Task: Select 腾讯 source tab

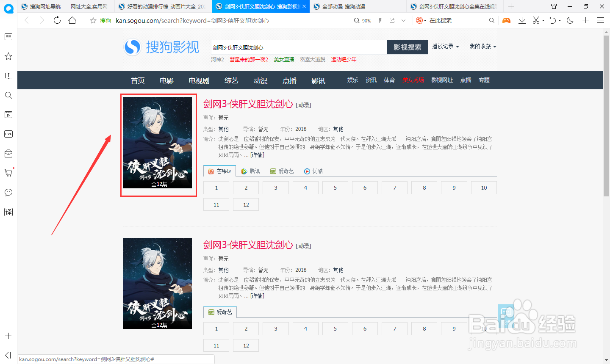Action: (250, 171)
